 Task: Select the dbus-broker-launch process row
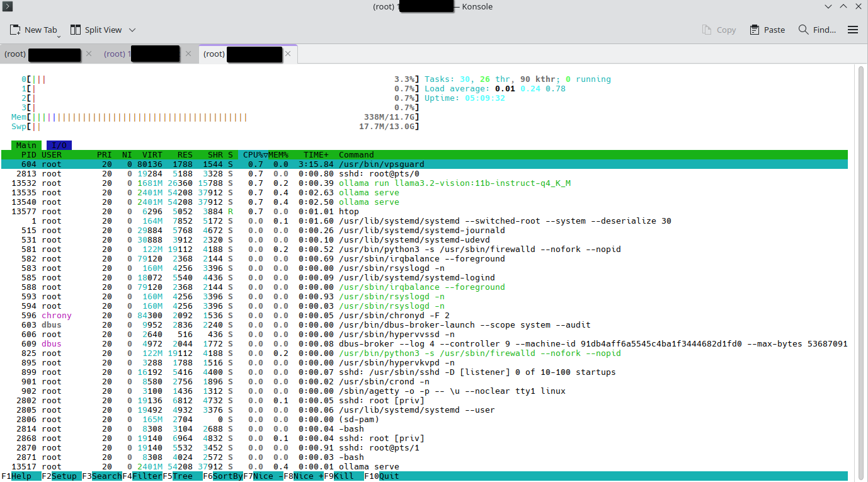(425, 325)
